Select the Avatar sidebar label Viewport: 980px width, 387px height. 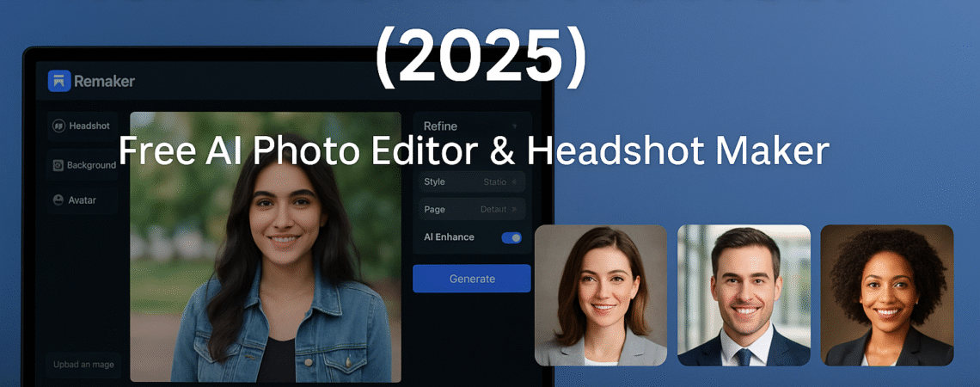tap(83, 200)
